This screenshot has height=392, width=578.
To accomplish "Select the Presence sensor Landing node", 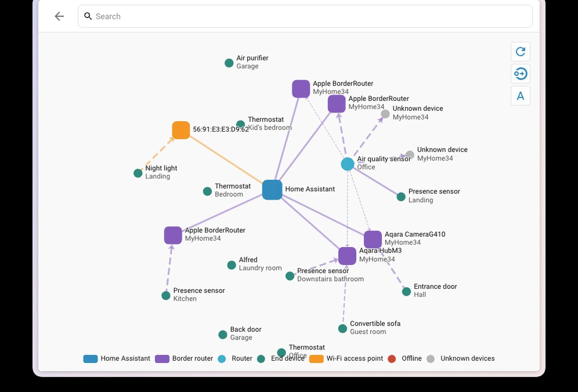I will [401, 197].
